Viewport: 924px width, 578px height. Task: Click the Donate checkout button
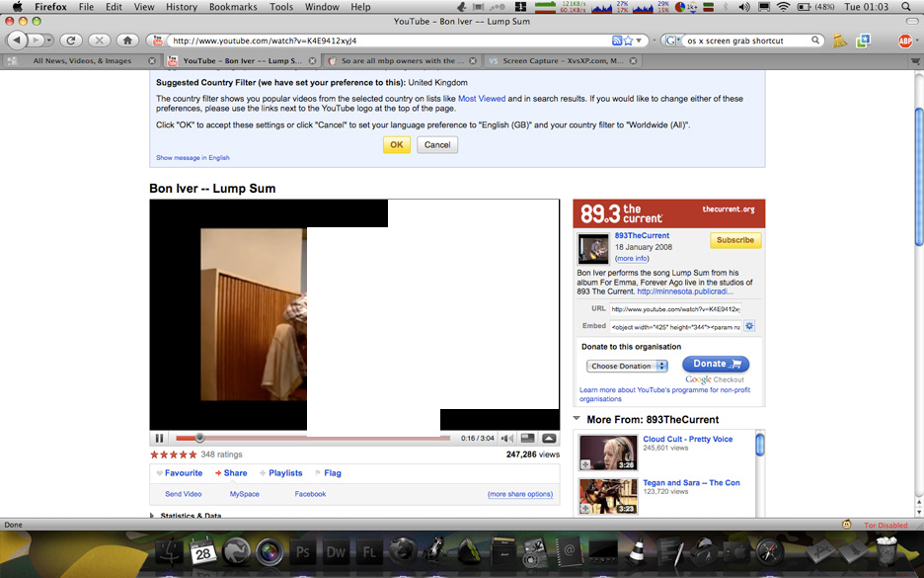[716, 364]
